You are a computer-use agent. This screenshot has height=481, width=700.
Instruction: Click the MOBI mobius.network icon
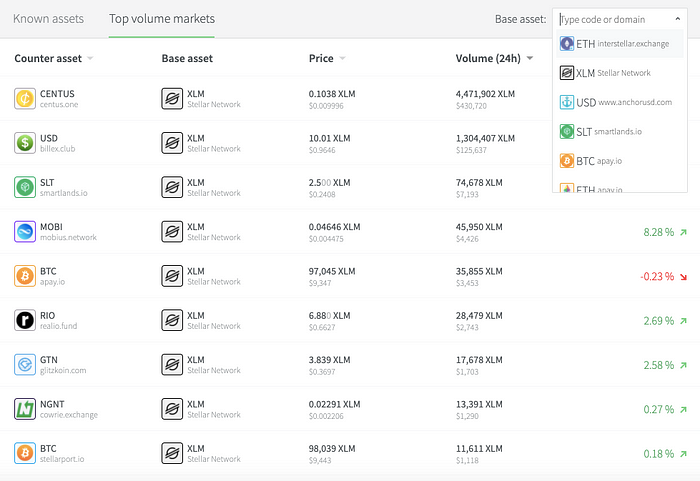[x=25, y=232]
